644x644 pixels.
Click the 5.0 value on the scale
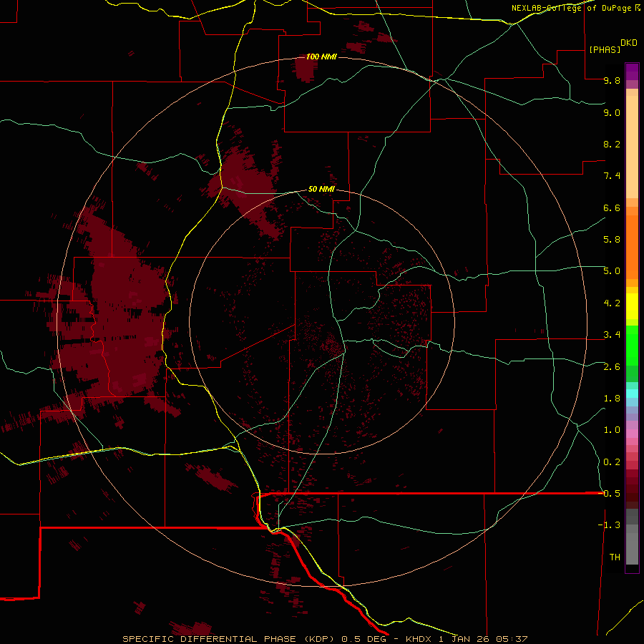click(x=612, y=271)
